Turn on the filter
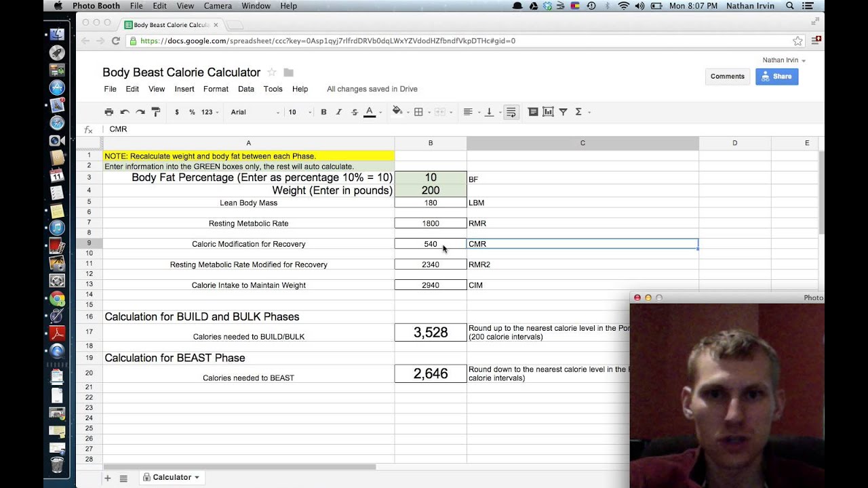 point(563,112)
